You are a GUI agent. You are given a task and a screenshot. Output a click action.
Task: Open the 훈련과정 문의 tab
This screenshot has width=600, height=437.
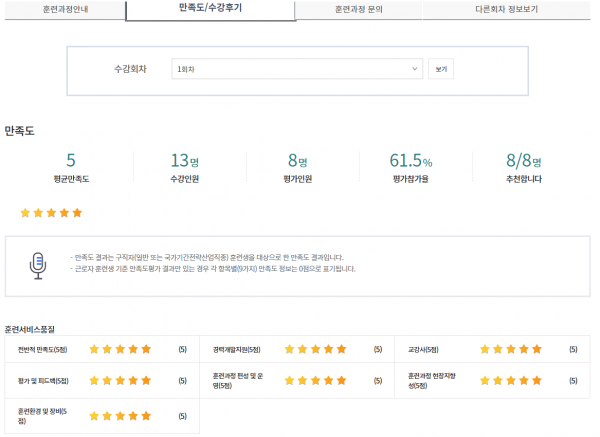click(x=359, y=10)
